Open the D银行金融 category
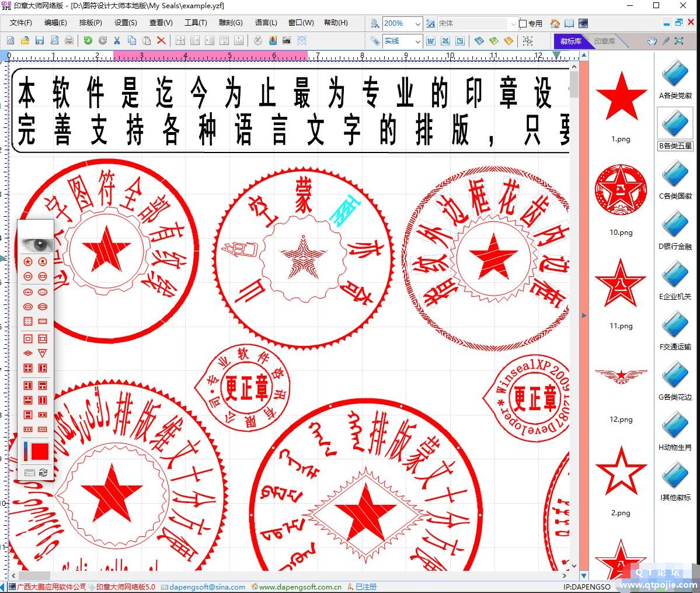The height and width of the screenshot is (593, 700). click(675, 230)
